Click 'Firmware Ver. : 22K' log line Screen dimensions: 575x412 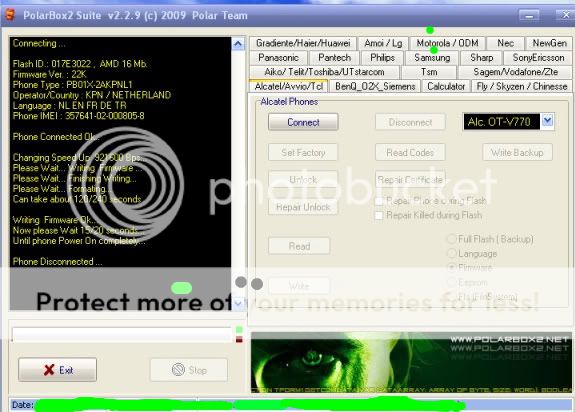click(50, 74)
